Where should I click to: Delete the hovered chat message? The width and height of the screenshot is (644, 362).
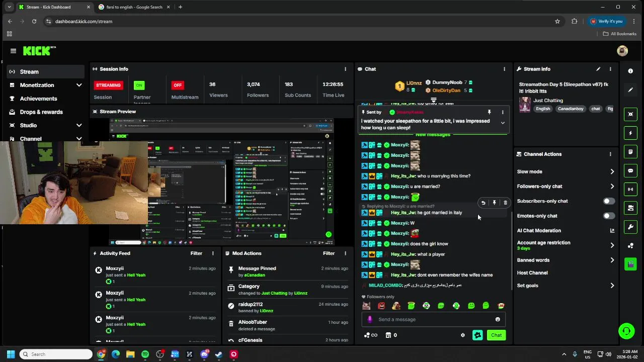coord(505,203)
